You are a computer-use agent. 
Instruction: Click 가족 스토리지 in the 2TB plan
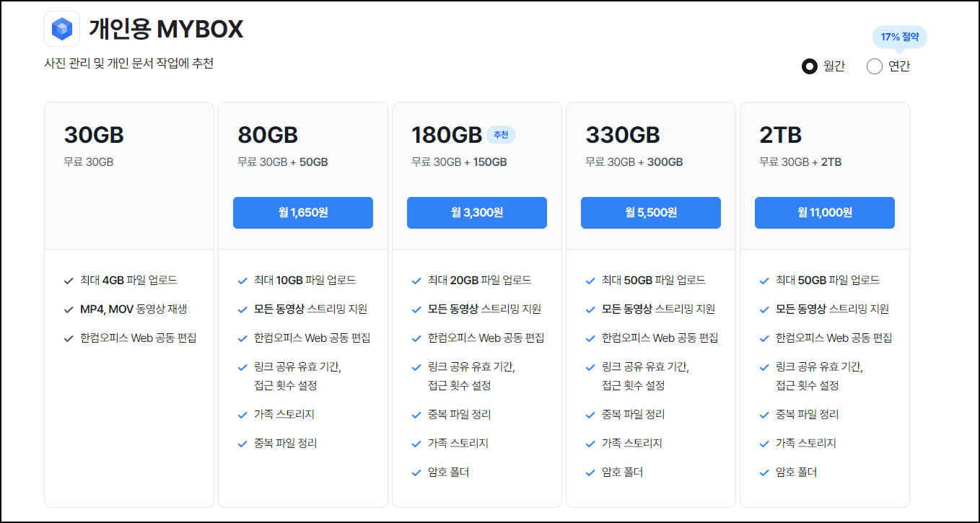pyautogui.click(x=806, y=444)
